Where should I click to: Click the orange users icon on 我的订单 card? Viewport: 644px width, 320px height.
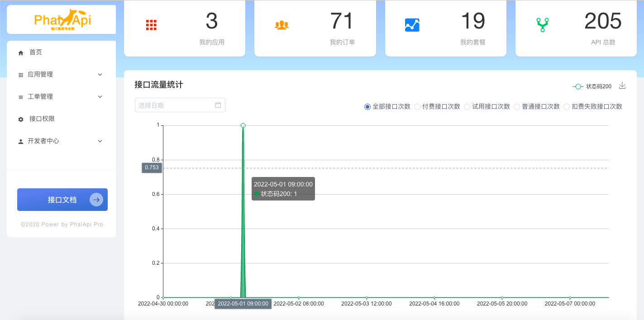click(281, 25)
